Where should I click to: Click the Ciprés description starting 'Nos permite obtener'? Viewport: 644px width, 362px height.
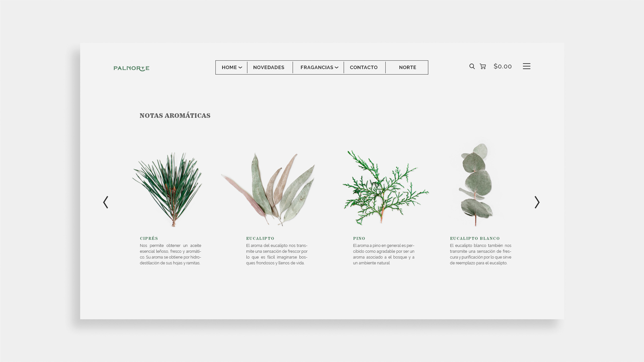click(x=171, y=254)
